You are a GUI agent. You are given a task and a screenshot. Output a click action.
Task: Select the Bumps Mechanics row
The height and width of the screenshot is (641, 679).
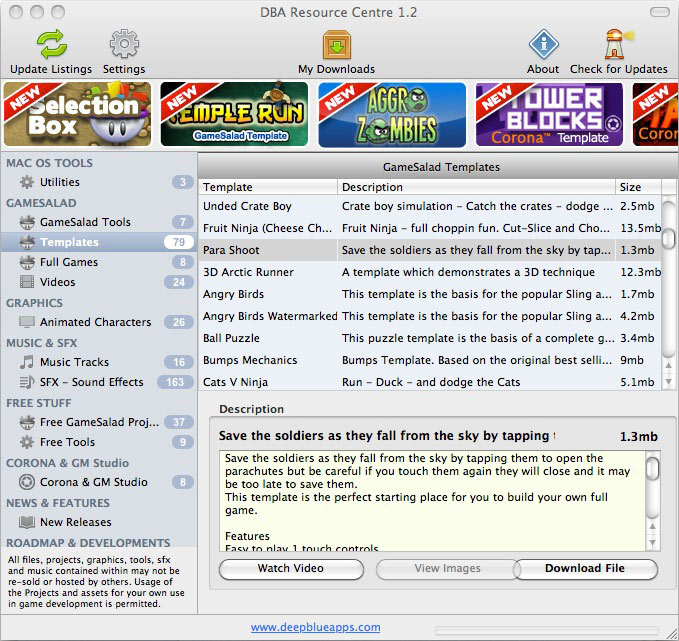coord(430,360)
